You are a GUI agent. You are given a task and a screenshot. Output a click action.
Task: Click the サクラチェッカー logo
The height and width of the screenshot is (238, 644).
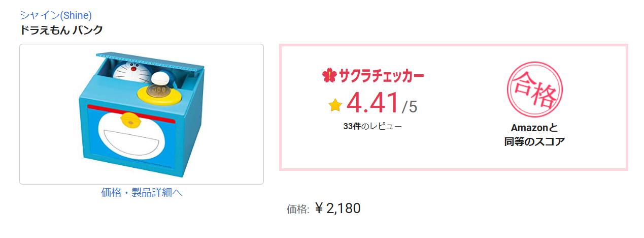pos(373,76)
